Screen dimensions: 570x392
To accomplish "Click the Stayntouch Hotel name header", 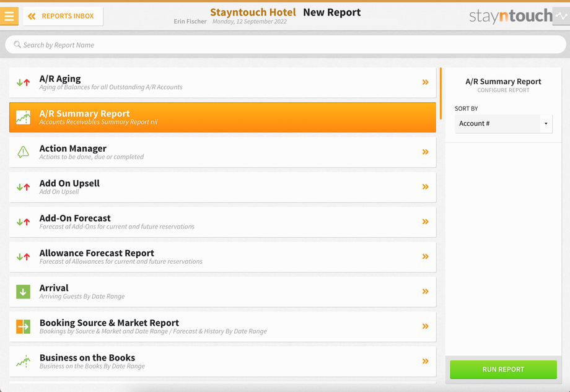I will (x=253, y=12).
